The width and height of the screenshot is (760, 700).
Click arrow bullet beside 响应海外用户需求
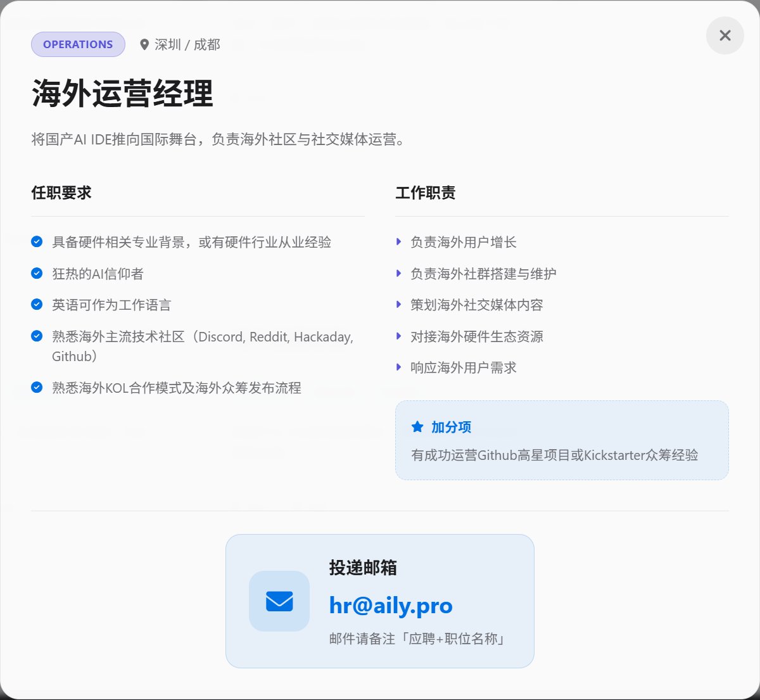pyautogui.click(x=398, y=367)
